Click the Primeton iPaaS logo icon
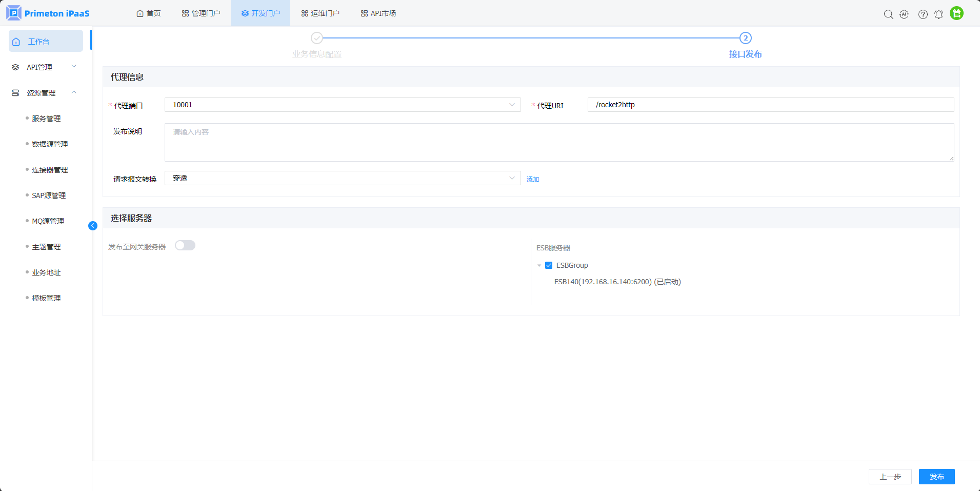Viewport: 980px width, 491px height. pyautogui.click(x=14, y=13)
